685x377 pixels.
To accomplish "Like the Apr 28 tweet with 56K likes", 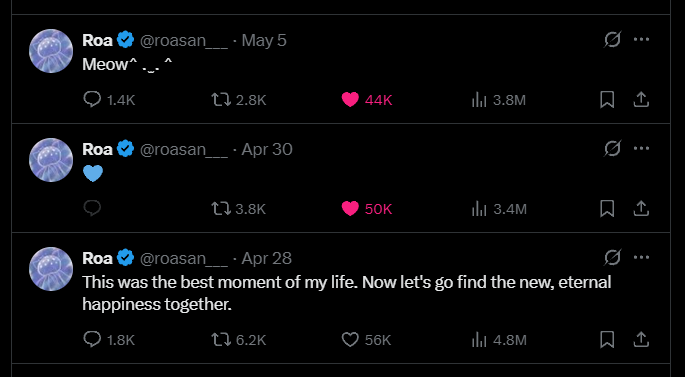I will coord(366,339).
